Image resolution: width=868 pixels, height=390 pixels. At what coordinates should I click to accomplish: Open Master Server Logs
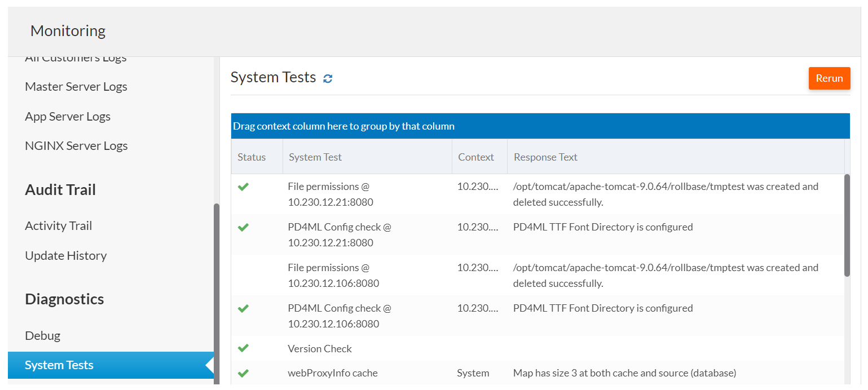pos(76,87)
